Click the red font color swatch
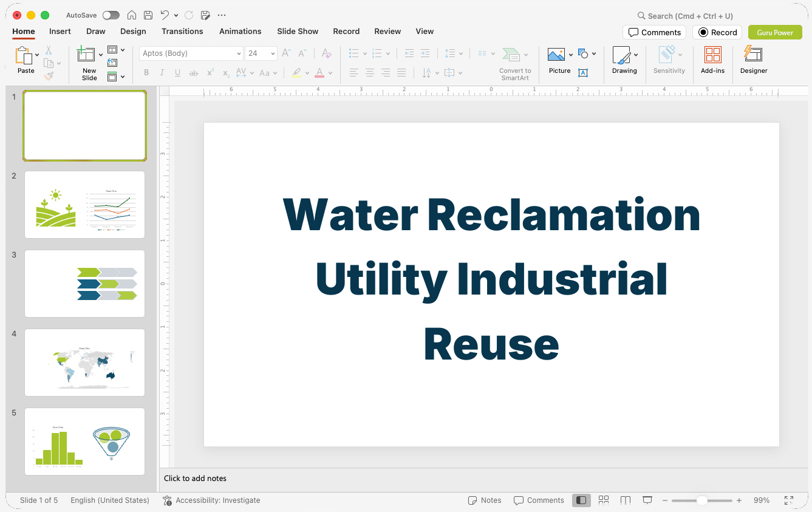The width and height of the screenshot is (812, 512). pos(319,73)
